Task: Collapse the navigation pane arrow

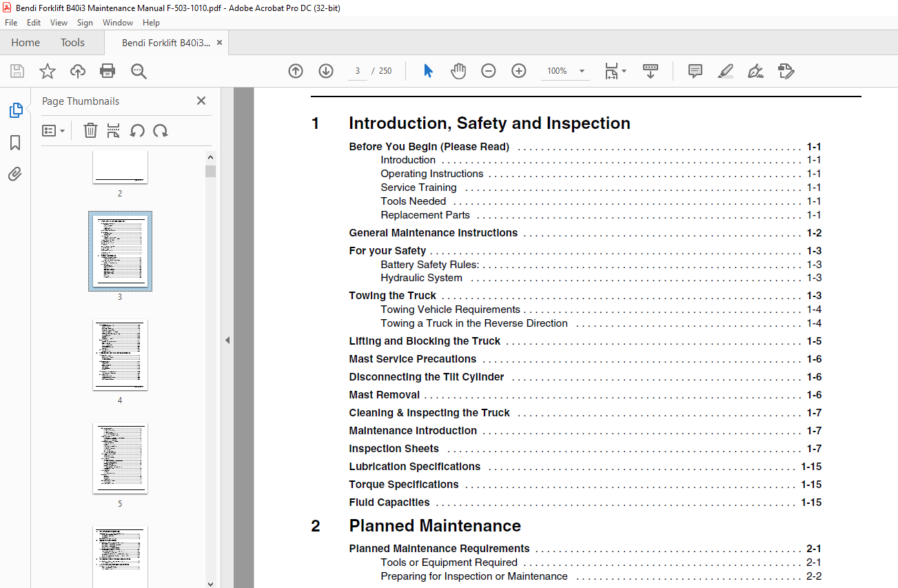Action: [227, 340]
